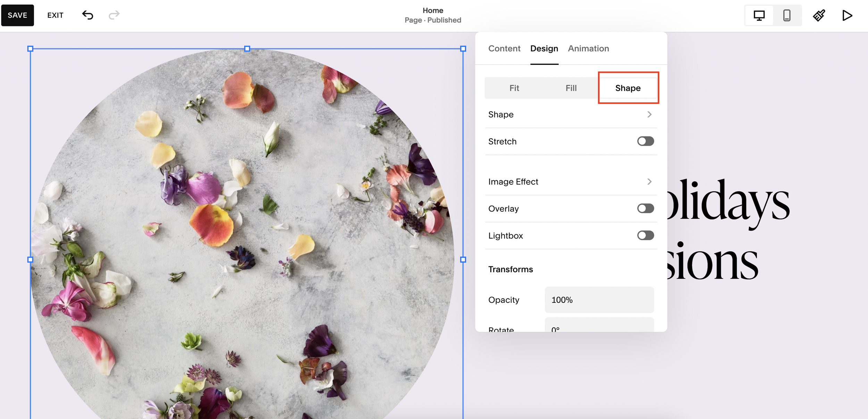Click the top-right resize handle

click(x=463, y=49)
